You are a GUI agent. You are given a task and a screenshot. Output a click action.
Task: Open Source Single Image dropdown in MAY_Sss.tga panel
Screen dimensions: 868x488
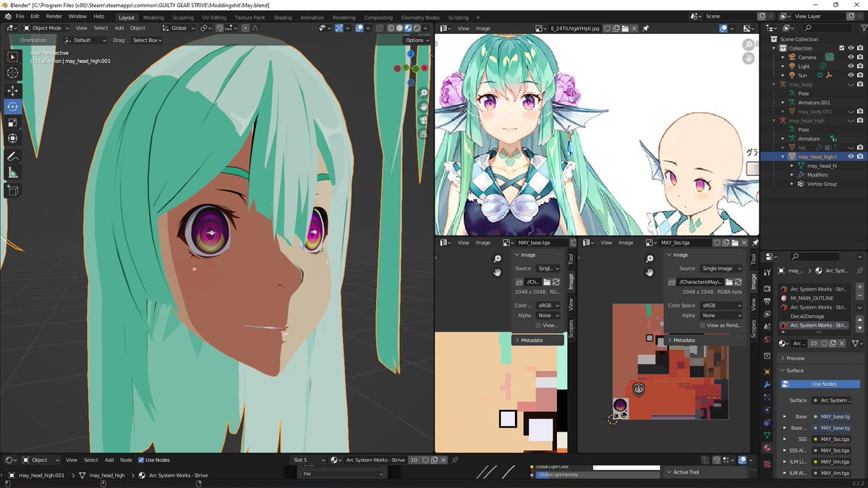click(x=721, y=268)
